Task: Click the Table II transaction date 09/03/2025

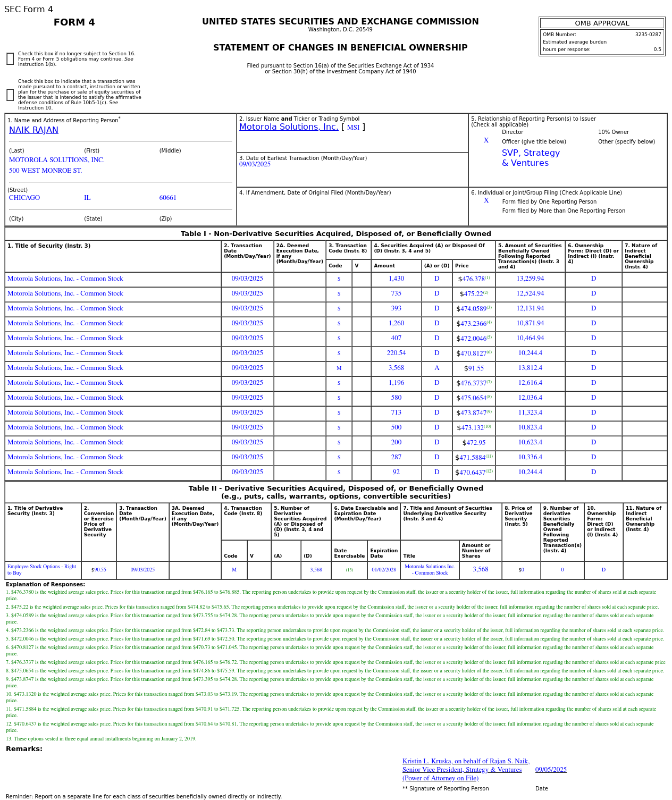Action: tap(142, 570)
